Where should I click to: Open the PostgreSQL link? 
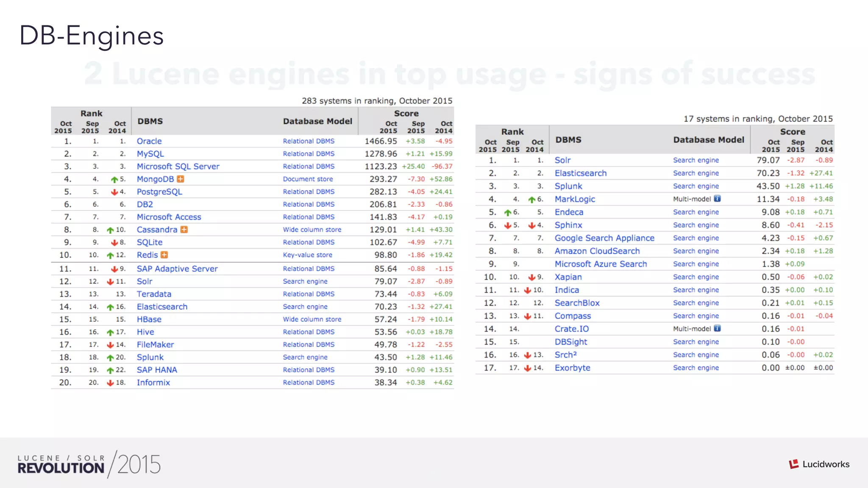pyautogui.click(x=159, y=192)
